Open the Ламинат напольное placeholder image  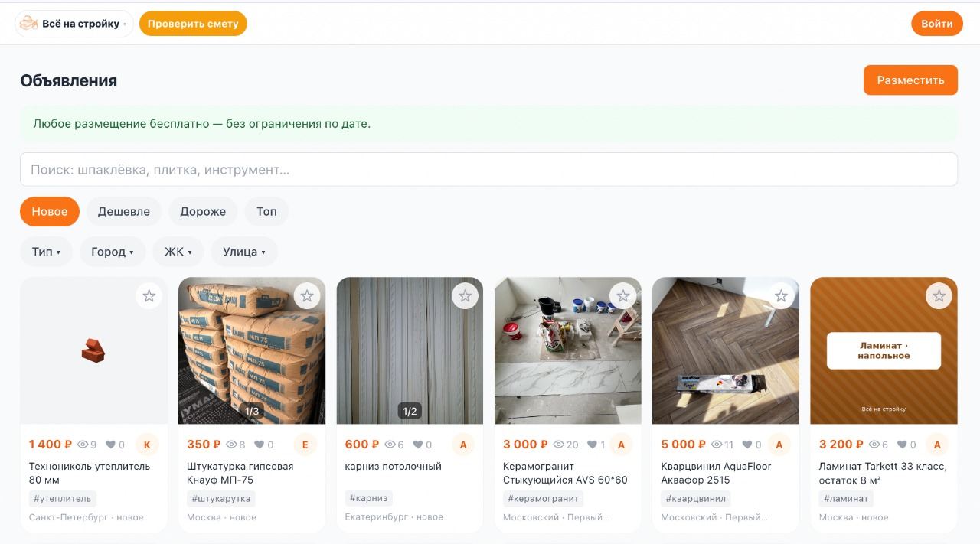(884, 350)
